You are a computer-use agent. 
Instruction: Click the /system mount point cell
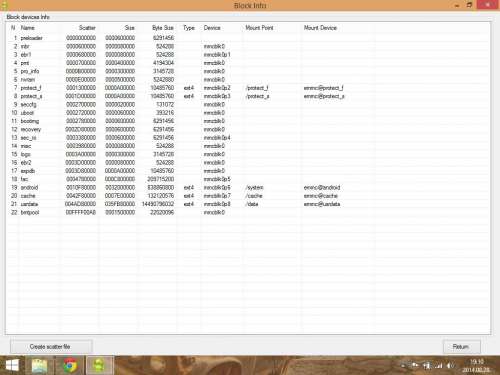(254, 188)
